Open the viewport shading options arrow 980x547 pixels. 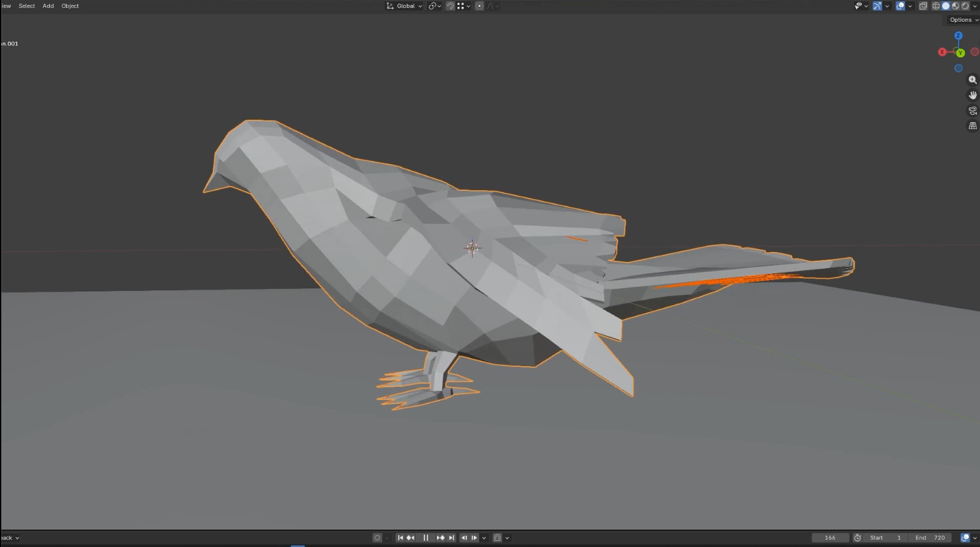[975, 6]
